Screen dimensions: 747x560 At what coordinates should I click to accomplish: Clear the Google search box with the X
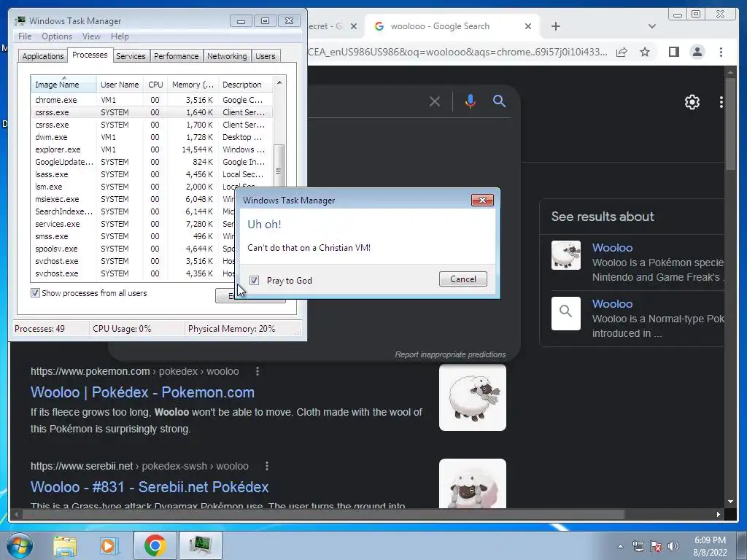click(x=435, y=101)
